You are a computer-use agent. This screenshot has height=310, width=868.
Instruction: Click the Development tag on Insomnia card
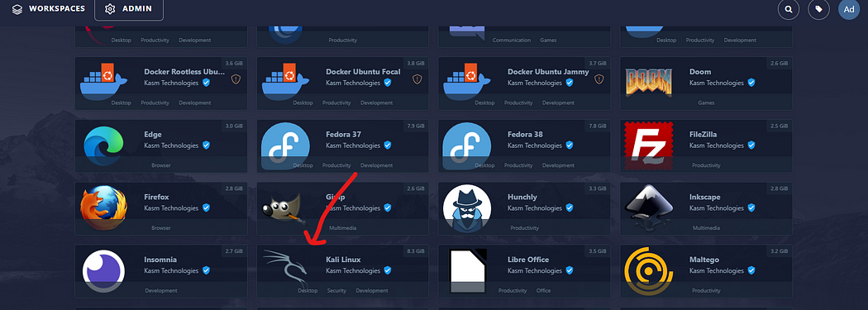click(161, 291)
